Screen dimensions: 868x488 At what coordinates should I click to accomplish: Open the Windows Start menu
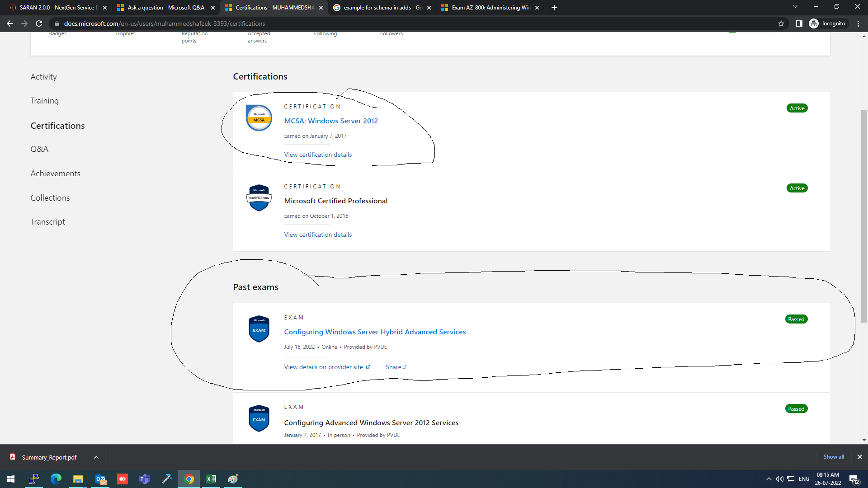pos(11,479)
